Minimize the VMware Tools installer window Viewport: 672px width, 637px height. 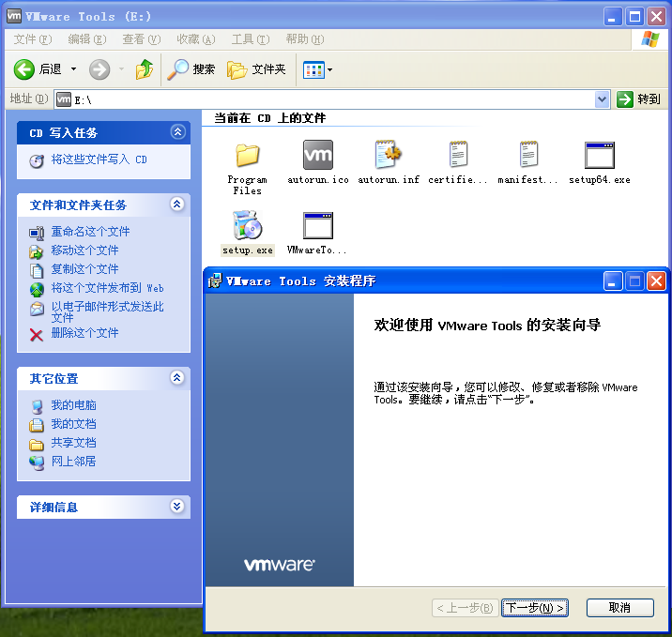(x=613, y=281)
